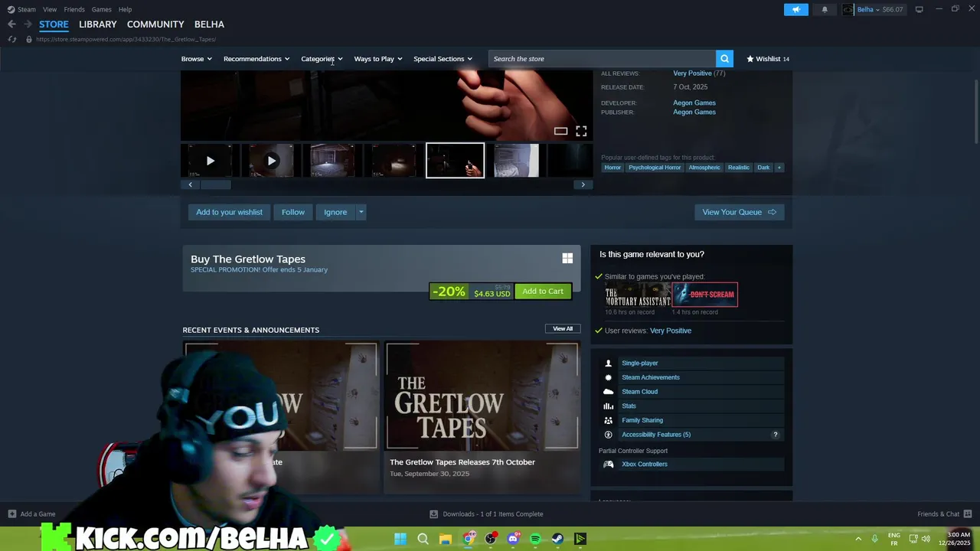Follow The Gretlow Tapes
Viewport: 980px width, 551px height.
click(292, 212)
